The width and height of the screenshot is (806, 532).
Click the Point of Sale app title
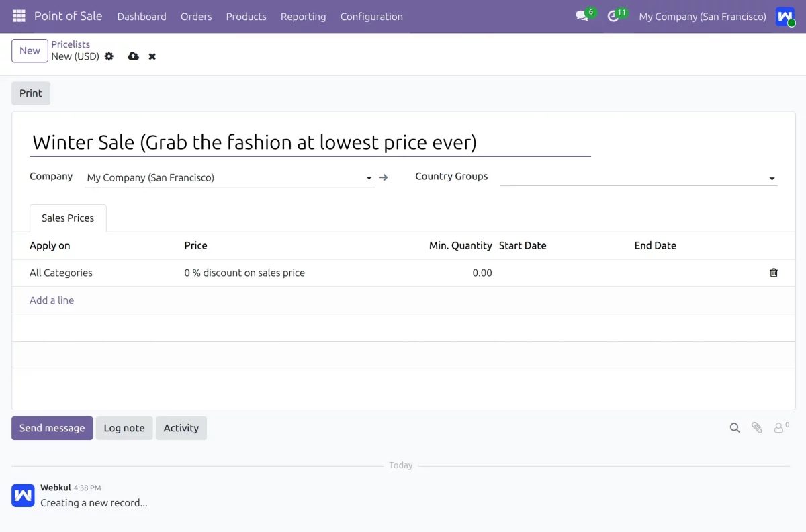(68, 16)
